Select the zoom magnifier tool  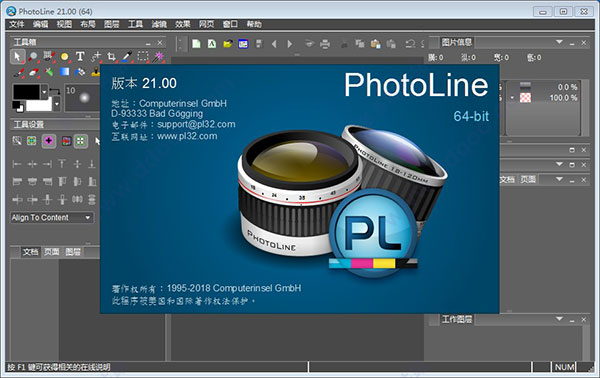click(x=33, y=57)
